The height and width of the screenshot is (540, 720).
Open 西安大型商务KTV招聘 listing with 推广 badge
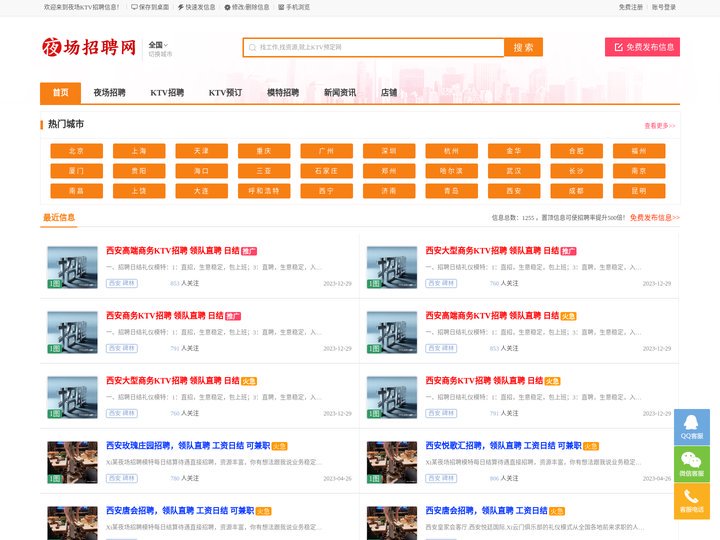point(492,251)
